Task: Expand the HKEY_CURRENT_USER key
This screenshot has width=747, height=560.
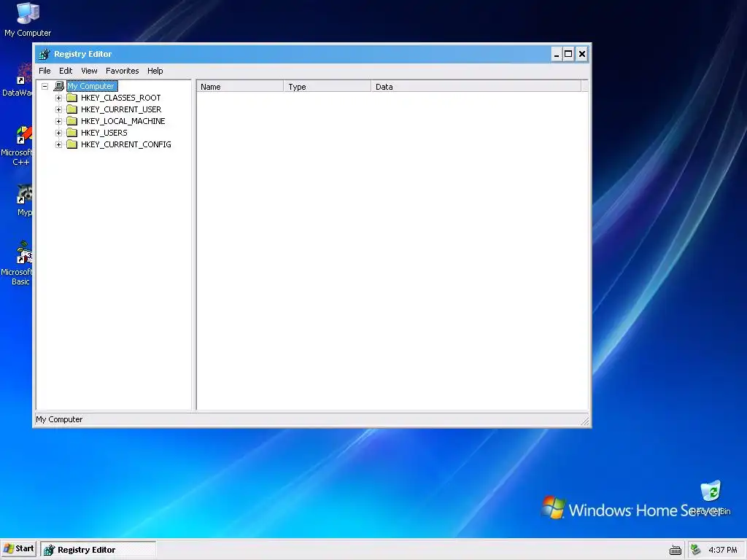Action: (x=58, y=109)
